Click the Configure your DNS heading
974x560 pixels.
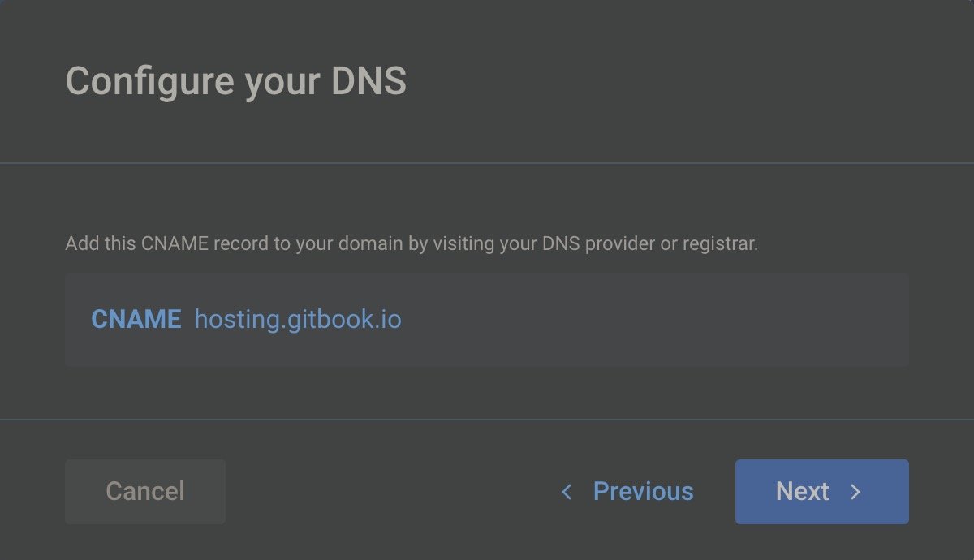tap(235, 81)
